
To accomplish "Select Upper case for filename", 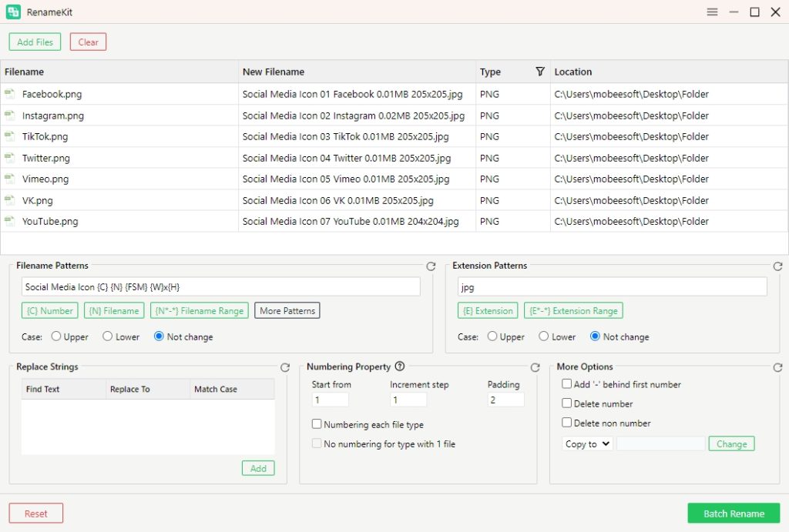I will coord(56,336).
